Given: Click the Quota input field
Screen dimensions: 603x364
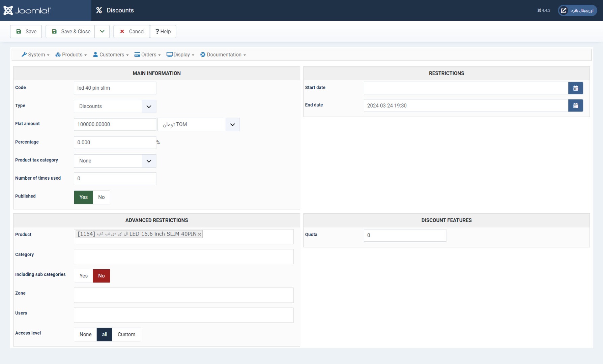Looking at the screenshot, I should point(405,236).
